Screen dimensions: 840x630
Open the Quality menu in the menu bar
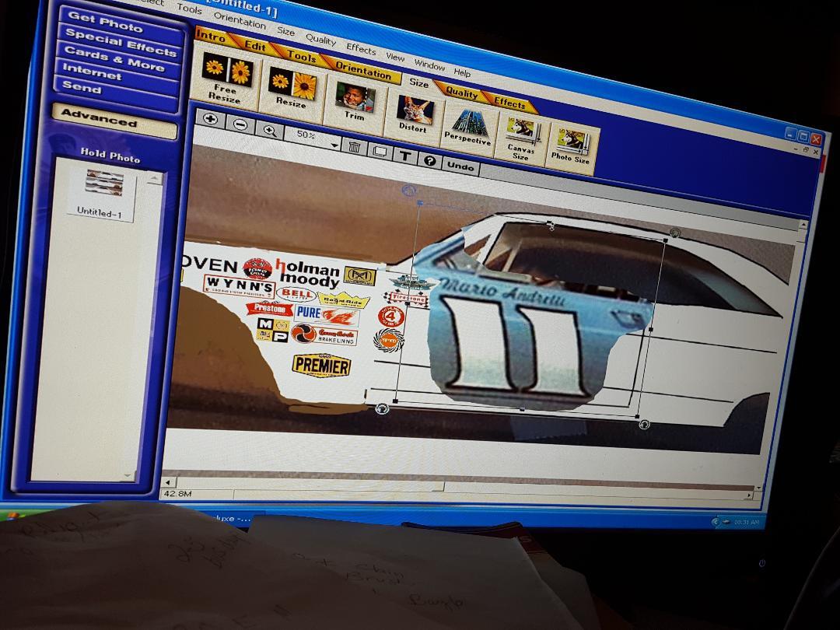(320, 39)
